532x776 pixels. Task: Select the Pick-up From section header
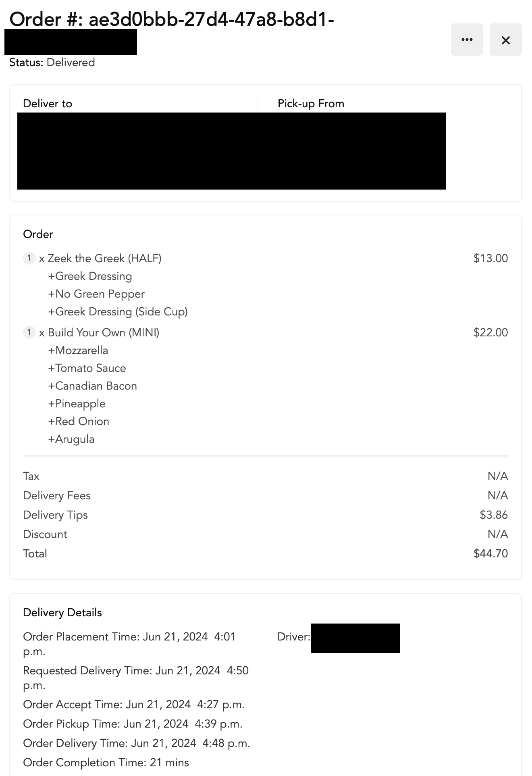[x=310, y=104]
